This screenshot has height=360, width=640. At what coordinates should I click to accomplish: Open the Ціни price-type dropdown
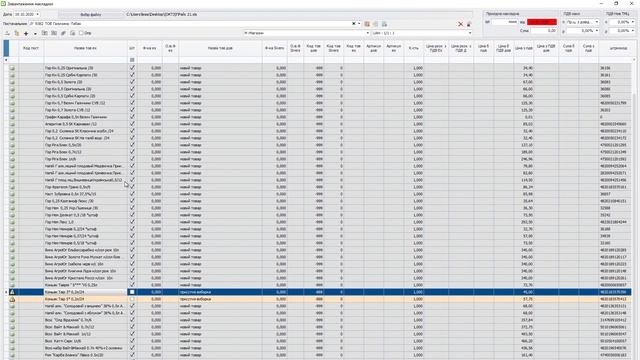click(x=470, y=33)
